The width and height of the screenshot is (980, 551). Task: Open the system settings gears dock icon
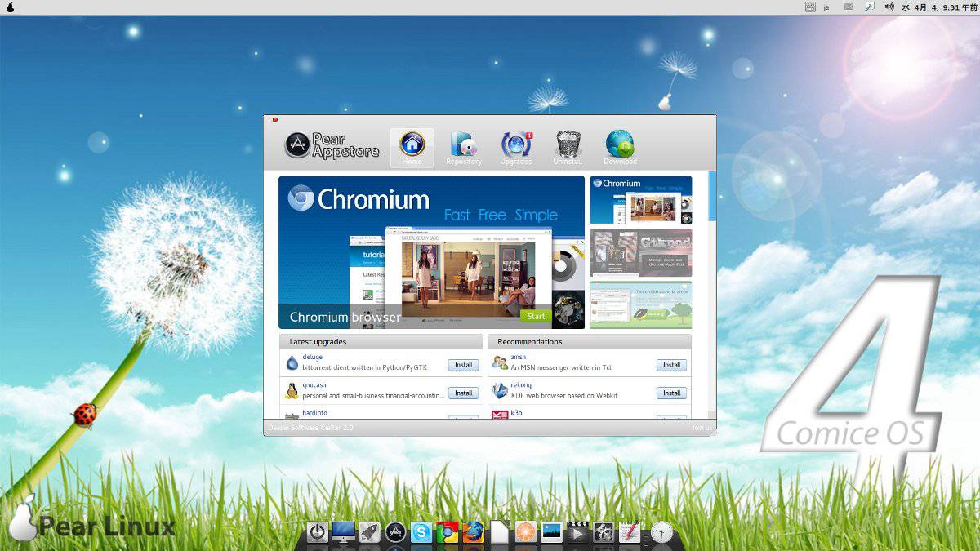coord(604,532)
